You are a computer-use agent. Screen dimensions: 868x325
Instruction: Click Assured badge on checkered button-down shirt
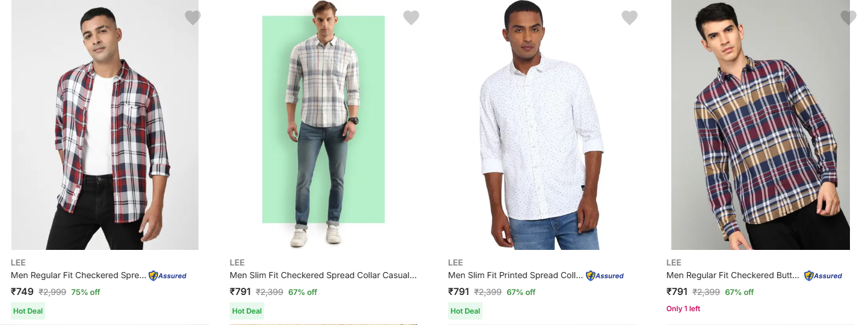click(823, 276)
